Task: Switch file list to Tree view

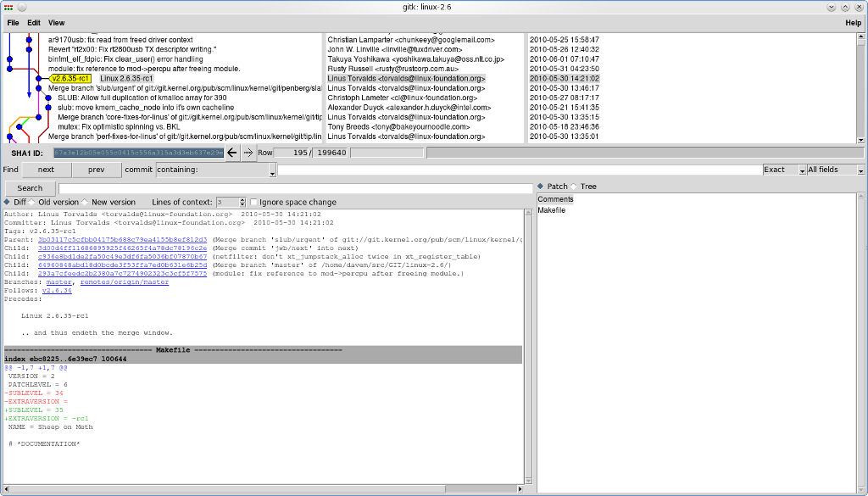Action: click(x=575, y=187)
